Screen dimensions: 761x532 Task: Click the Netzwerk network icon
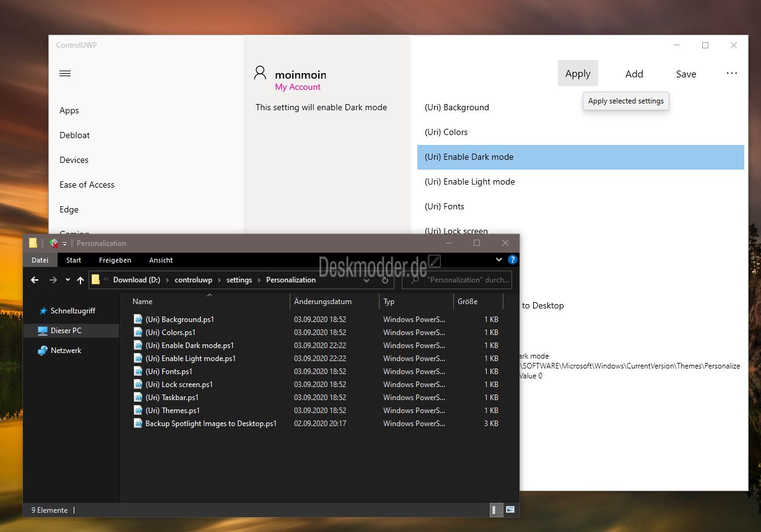(x=43, y=351)
